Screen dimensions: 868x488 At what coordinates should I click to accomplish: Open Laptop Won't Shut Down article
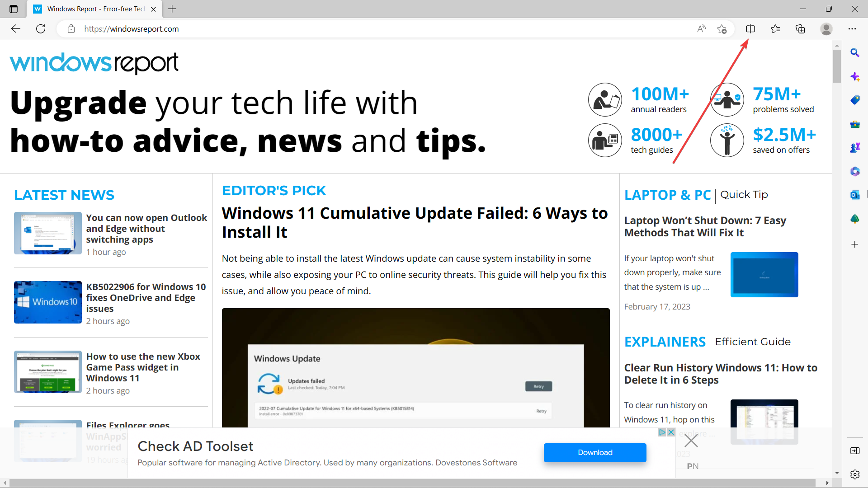[705, 226]
